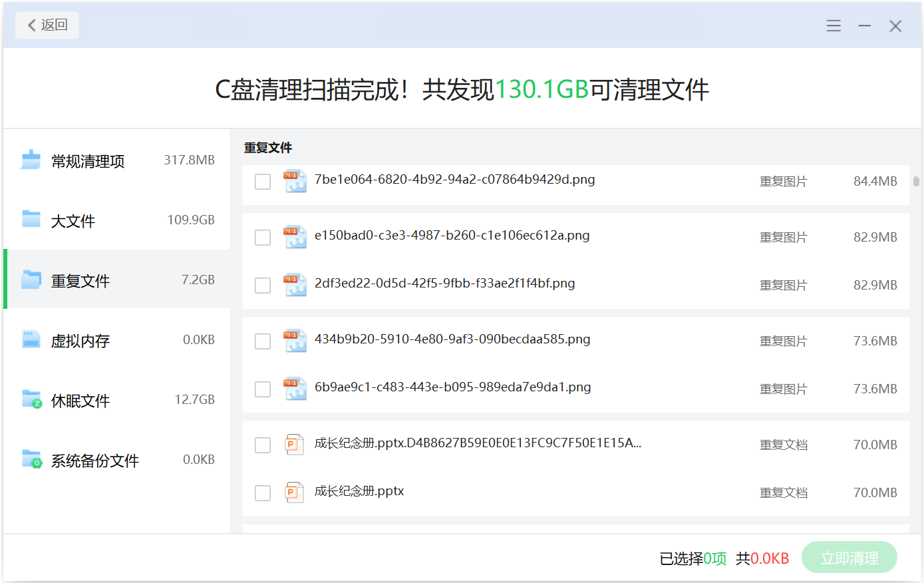Check the box for 7be1e064-6820 png file
This screenshot has height=583, width=924.
263,182
